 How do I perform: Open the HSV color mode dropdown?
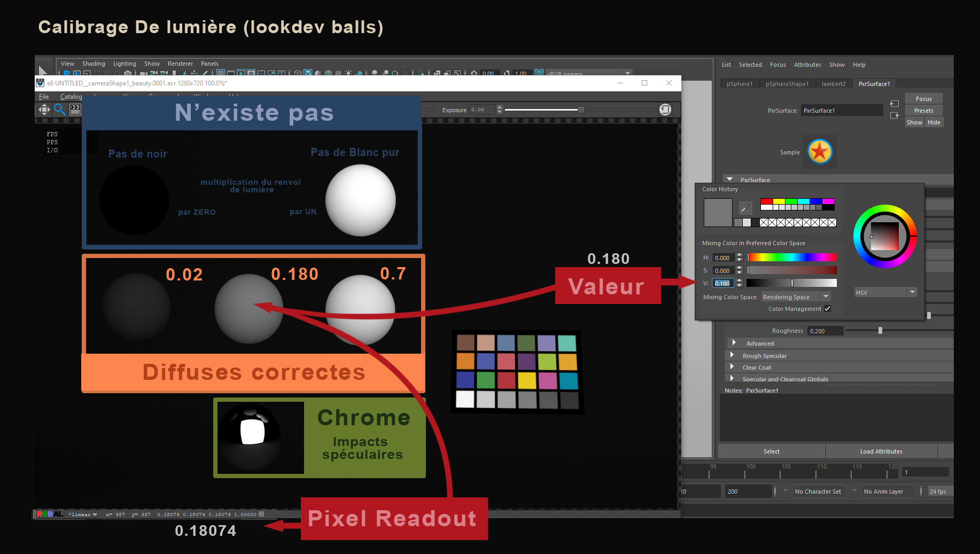912,292
